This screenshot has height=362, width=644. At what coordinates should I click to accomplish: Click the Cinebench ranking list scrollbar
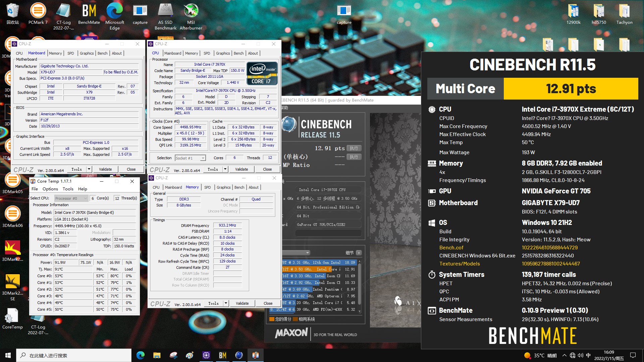pyautogui.click(x=360, y=287)
